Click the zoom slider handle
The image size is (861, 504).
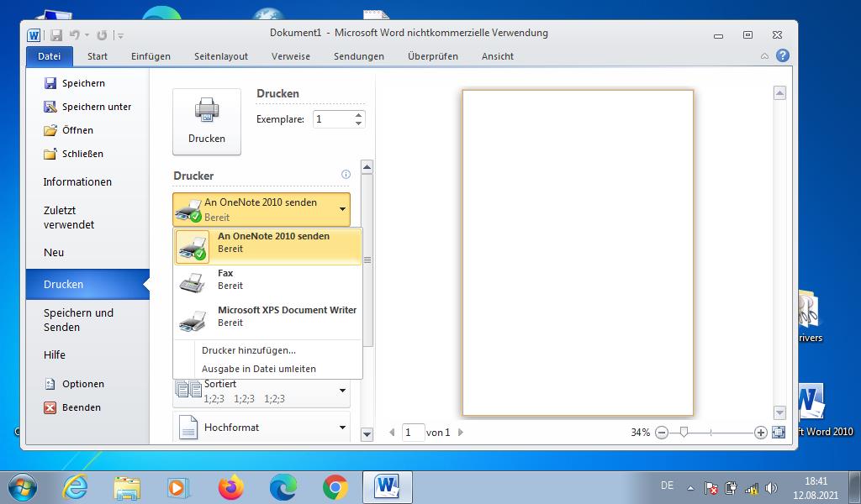[x=684, y=432]
